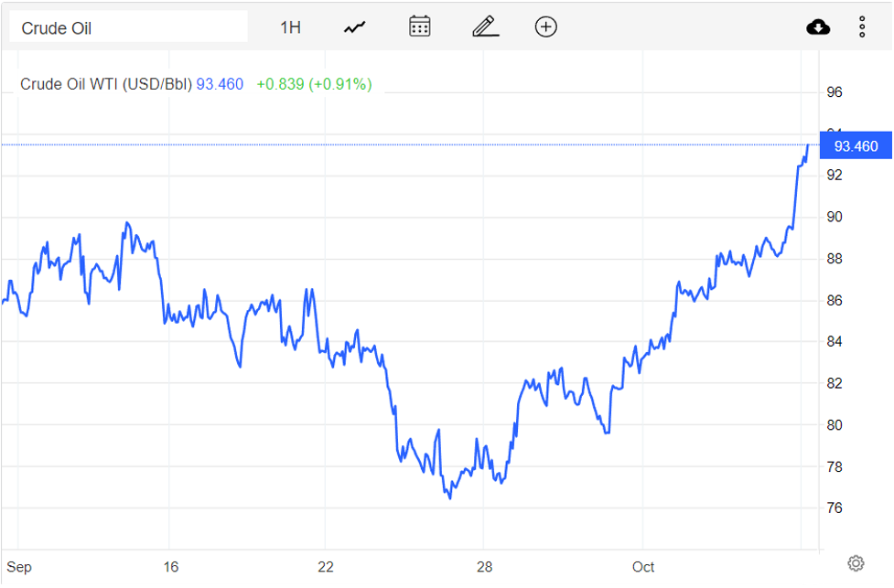Change chart type with line icon
Screen dimensions: 894x588
point(354,27)
